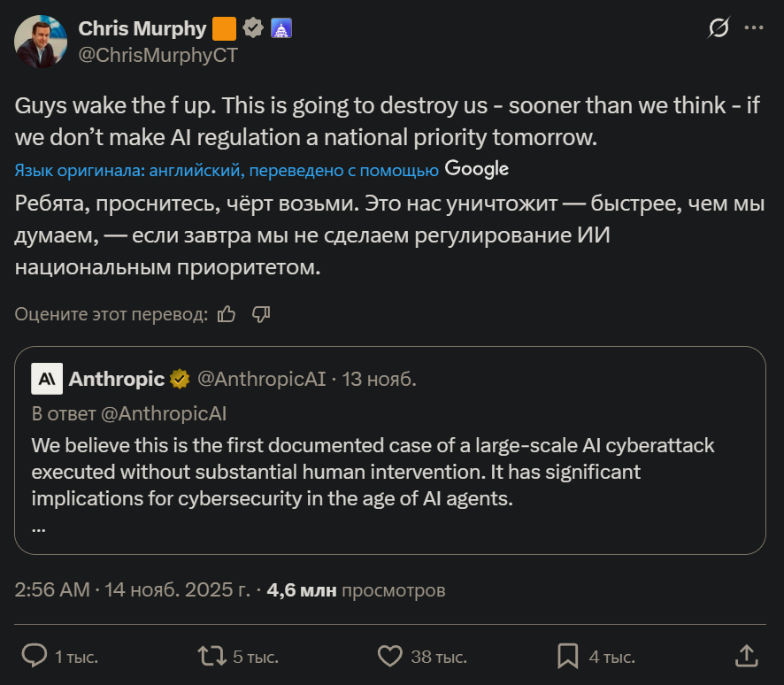Rate the translation thumbs up

(227, 314)
